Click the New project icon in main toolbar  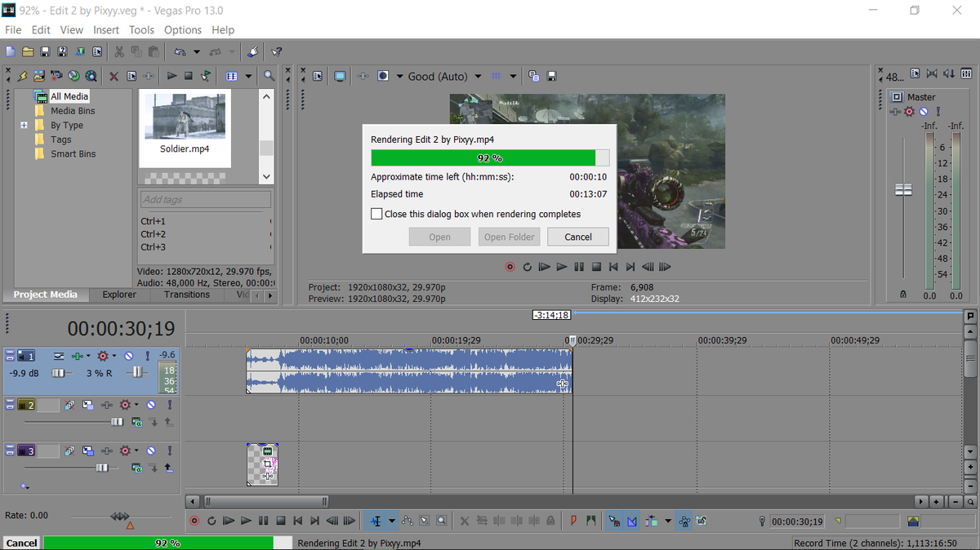[11, 51]
